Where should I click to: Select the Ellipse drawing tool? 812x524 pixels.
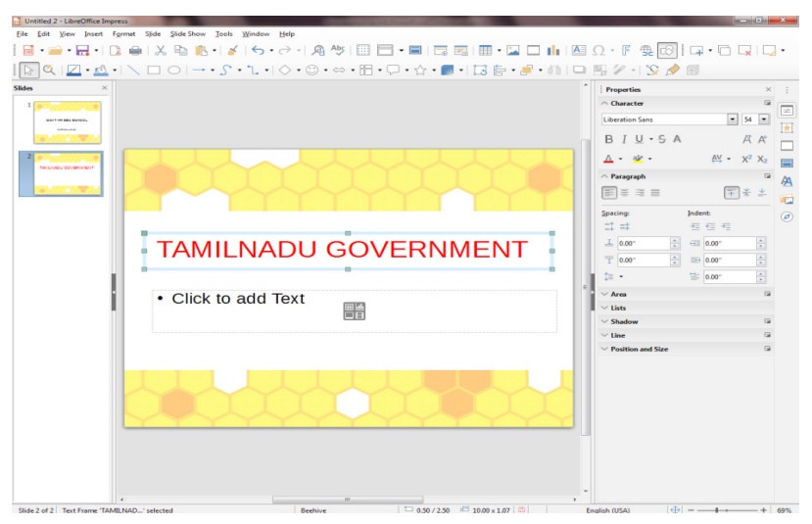click(173, 71)
